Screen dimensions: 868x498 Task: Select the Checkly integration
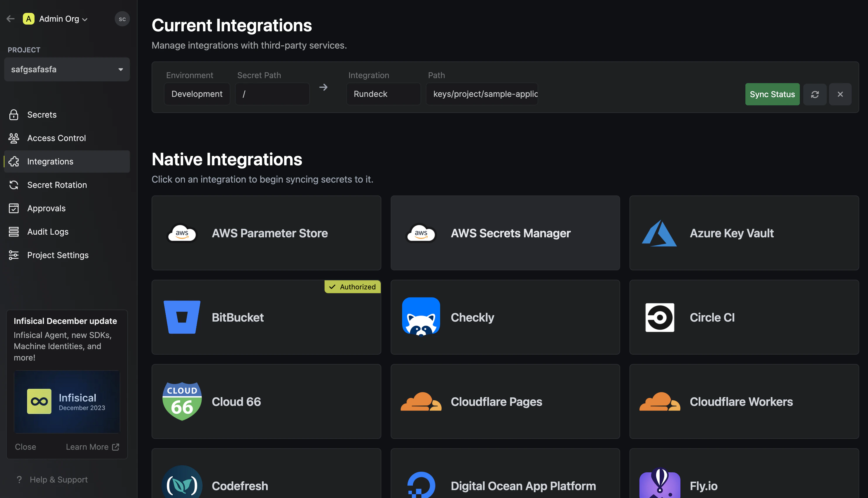(505, 317)
